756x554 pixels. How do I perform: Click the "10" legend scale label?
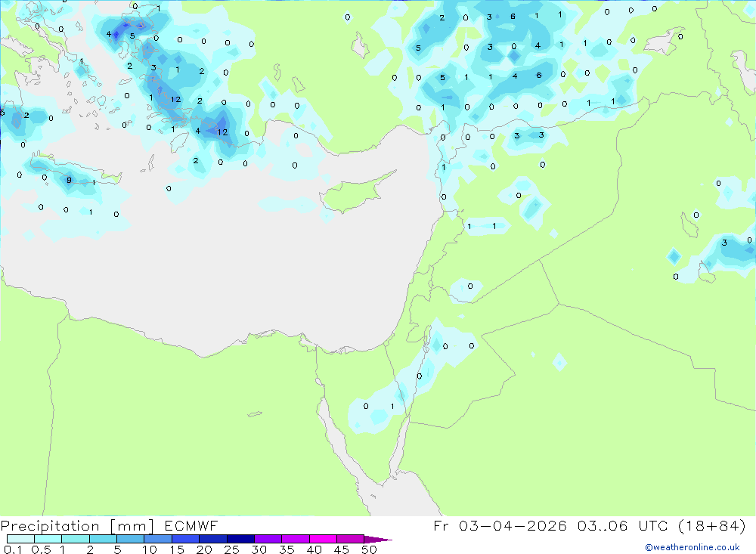tap(150, 549)
